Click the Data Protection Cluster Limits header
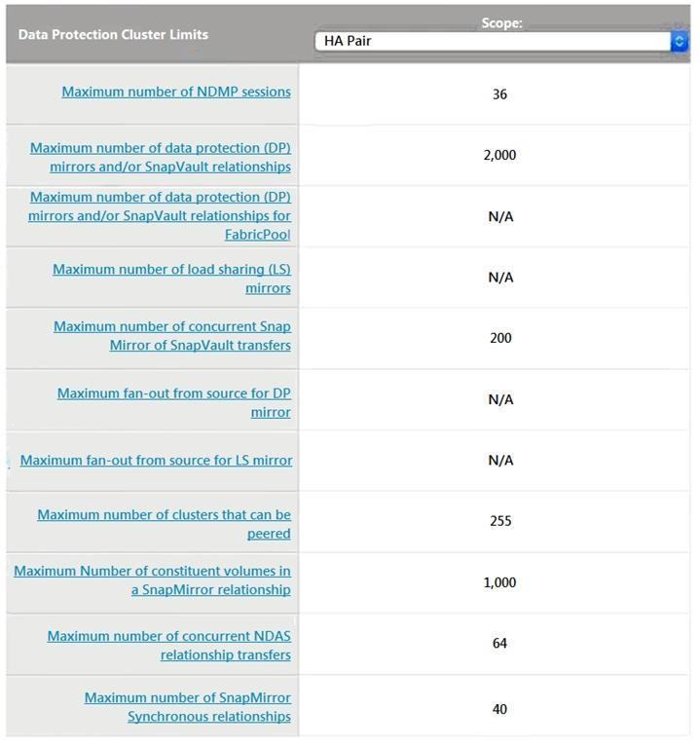700x747 pixels. pos(113,34)
